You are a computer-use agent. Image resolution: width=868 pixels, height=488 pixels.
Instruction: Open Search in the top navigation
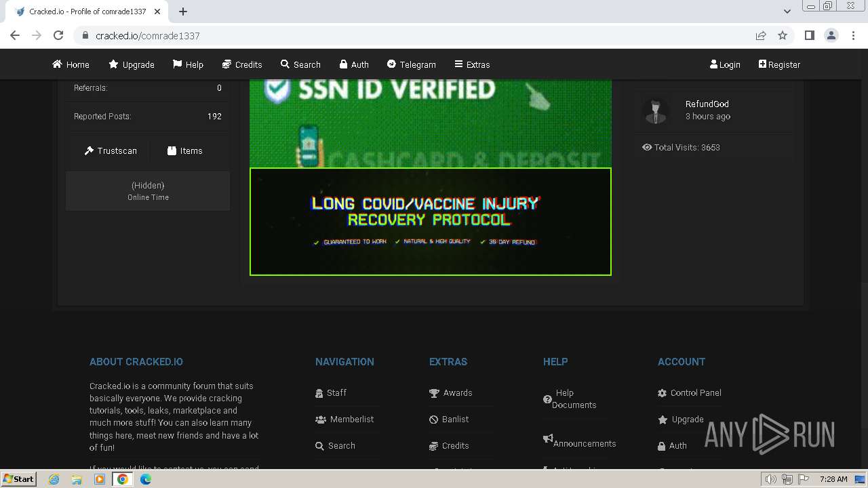(x=300, y=64)
